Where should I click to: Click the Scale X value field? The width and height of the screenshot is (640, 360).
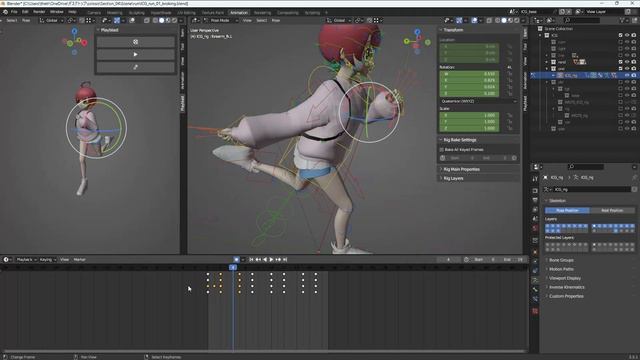(469, 116)
